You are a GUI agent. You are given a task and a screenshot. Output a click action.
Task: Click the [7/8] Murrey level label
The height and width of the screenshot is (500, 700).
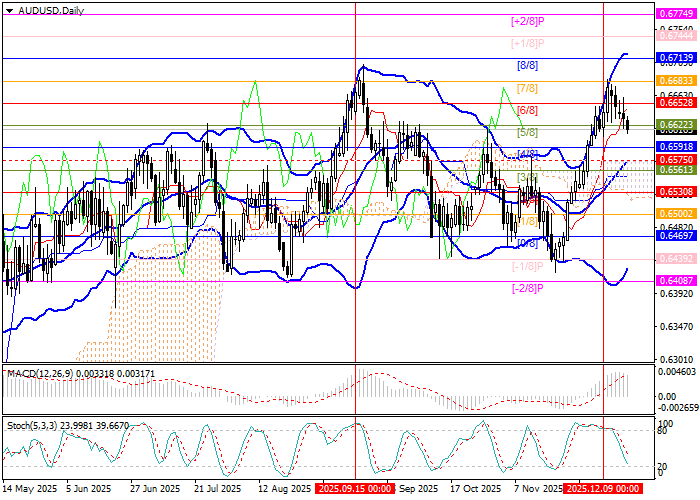527,88
